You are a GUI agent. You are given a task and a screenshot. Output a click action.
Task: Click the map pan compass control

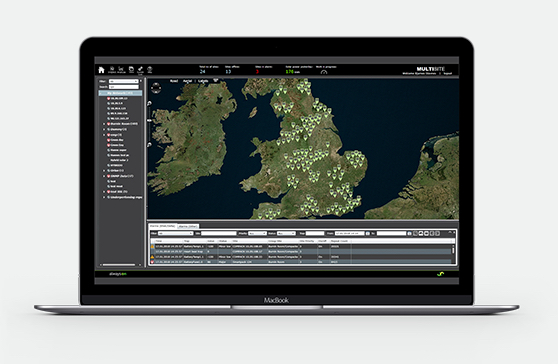pos(156,88)
